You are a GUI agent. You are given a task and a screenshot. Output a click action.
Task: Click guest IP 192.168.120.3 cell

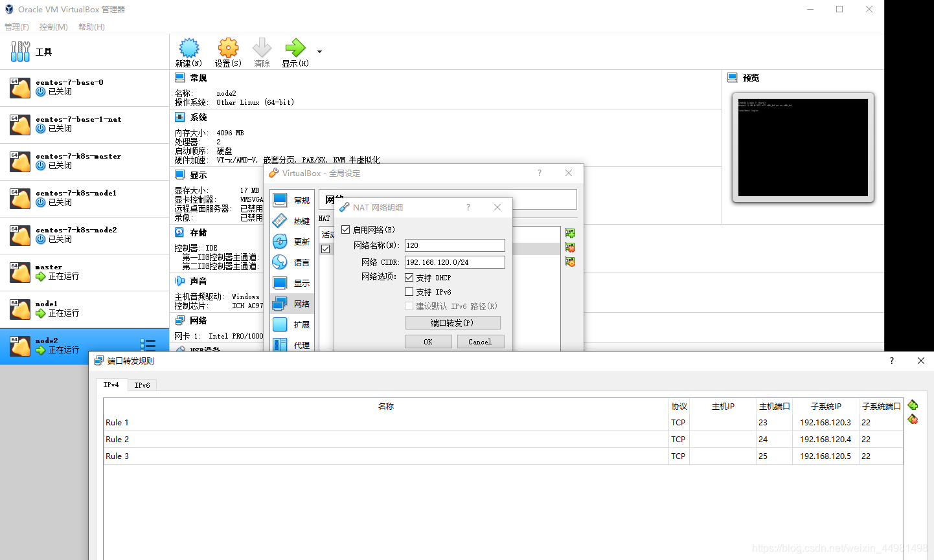point(826,423)
